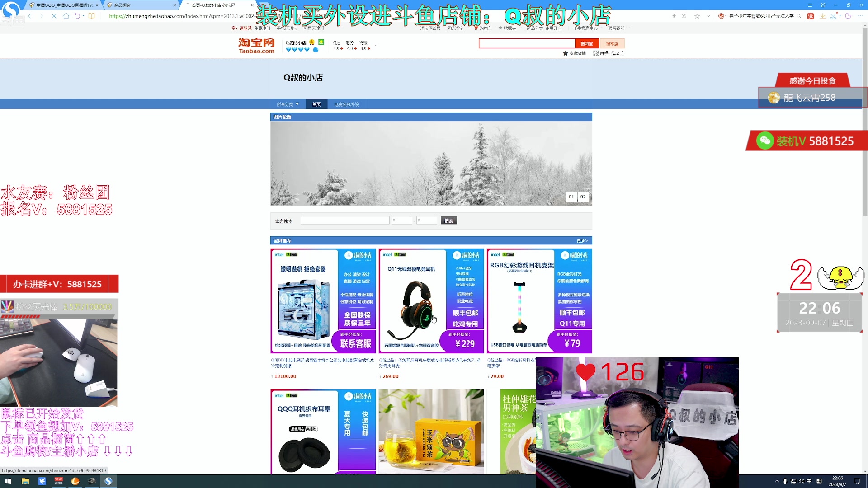Open File Explorer from the taskbar

[25, 481]
